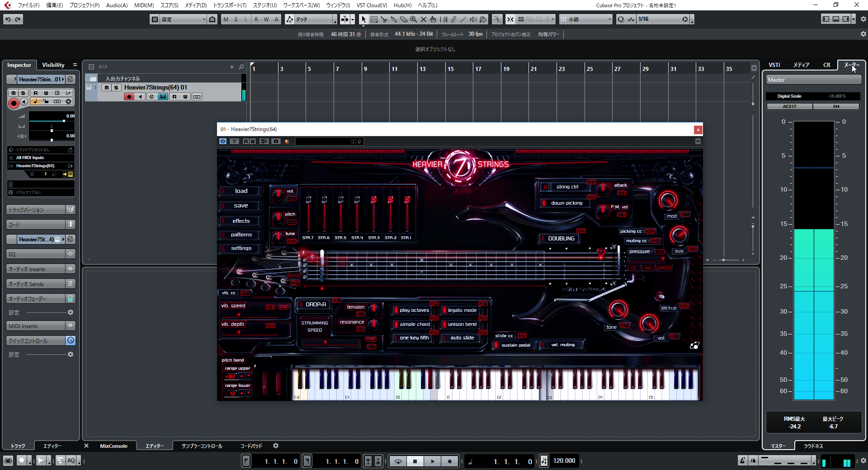Select the Glue tool
Viewport: 868px width, 470px height.
[394, 19]
